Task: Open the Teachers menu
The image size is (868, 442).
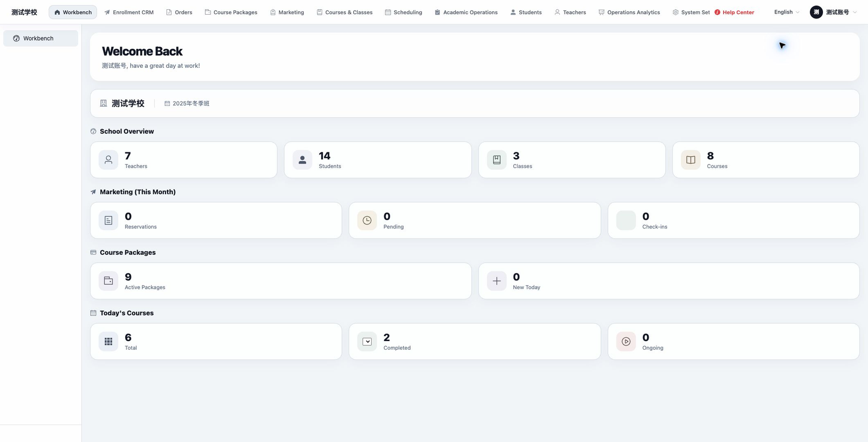Action: (570, 12)
